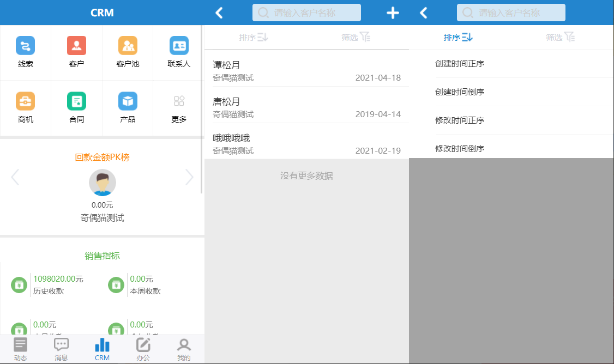Select 创建时间正序 sort option
Image resolution: width=614 pixels, height=364 pixels.
460,64
